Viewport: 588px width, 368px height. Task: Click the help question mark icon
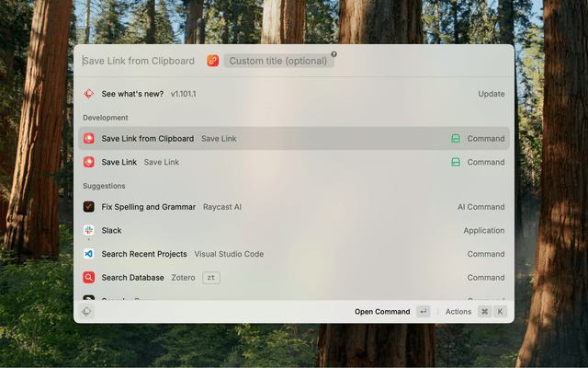coord(334,54)
